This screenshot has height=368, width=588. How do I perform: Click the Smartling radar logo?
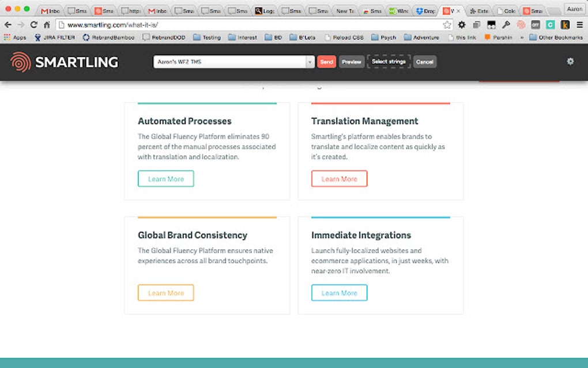coord(21,61)
